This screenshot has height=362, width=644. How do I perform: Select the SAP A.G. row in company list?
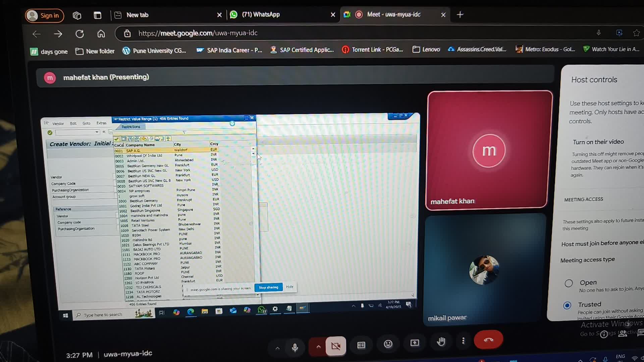coord(167,150)
